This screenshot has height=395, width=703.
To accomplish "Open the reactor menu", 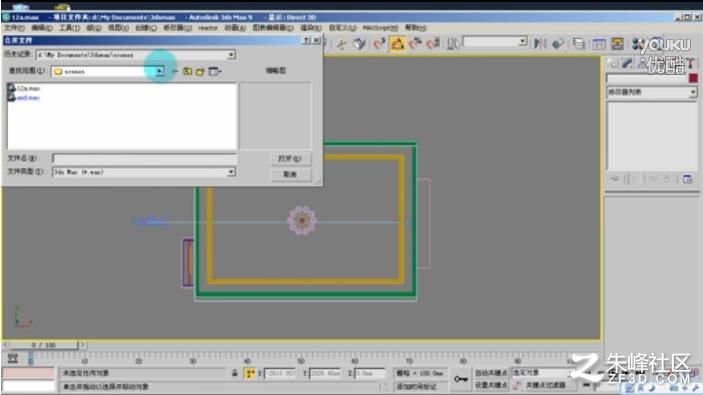I will (208, 28).
